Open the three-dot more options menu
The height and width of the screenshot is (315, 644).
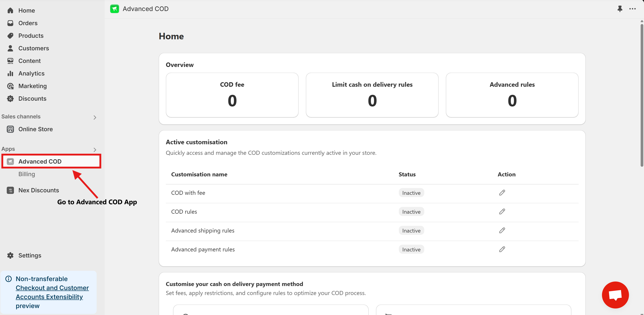click(633, 9)
